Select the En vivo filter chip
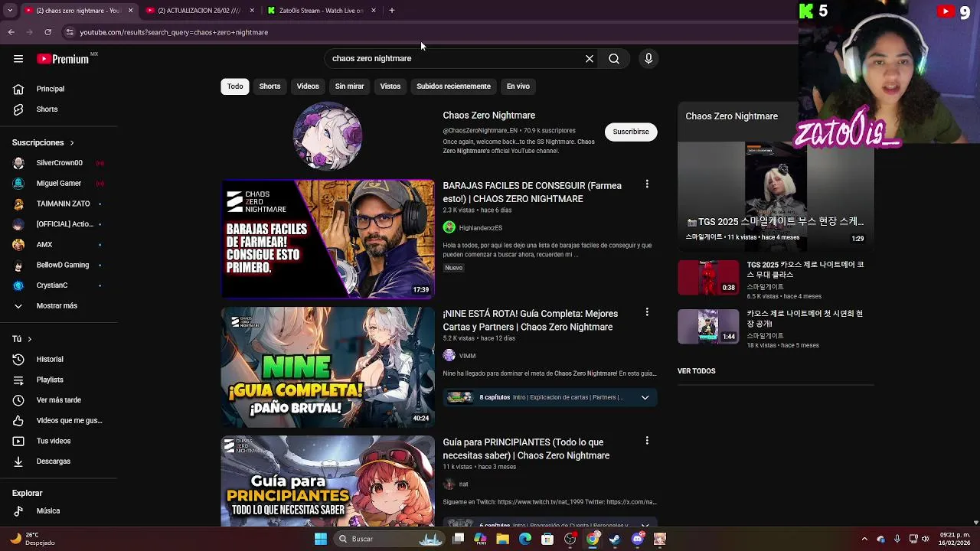The width and height of the screenshot is (980, 551). [x=518, y=86]
